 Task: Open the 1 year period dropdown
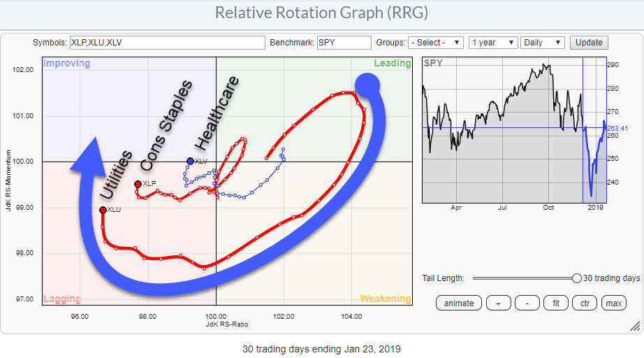[x=493, y=43]
